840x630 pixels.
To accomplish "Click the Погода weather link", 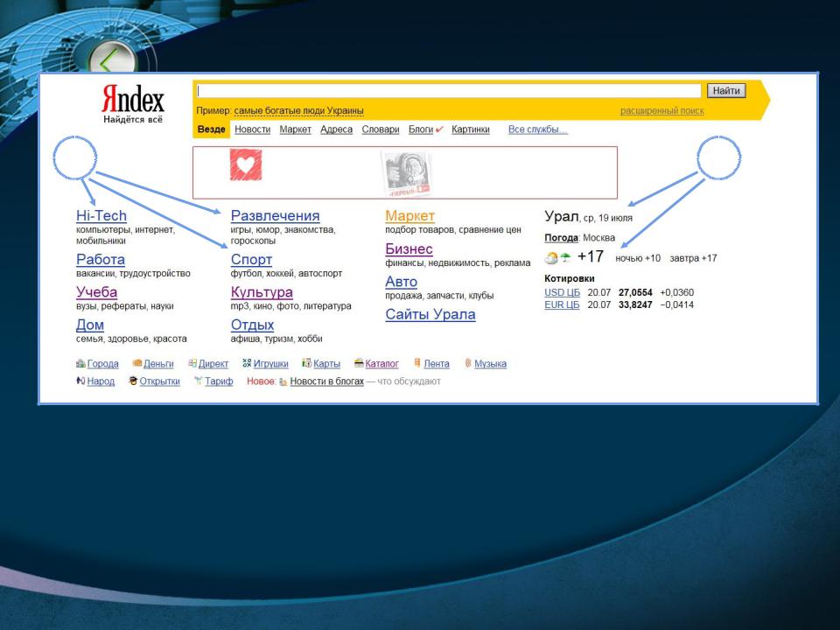I will [561, 237].
